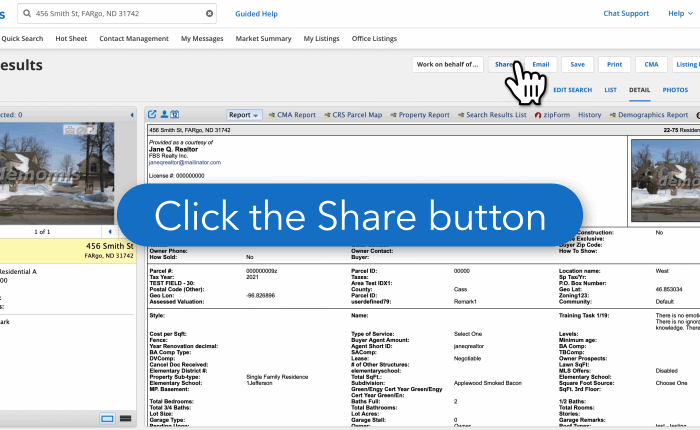The width and height of the screenshot is (700, 430).
Task: Click the CMA button
Action: (651, 64)
